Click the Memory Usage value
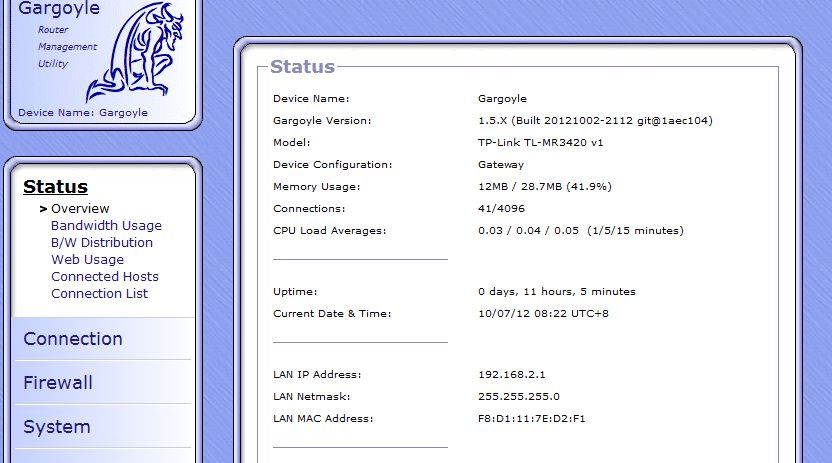 (544, 187)
